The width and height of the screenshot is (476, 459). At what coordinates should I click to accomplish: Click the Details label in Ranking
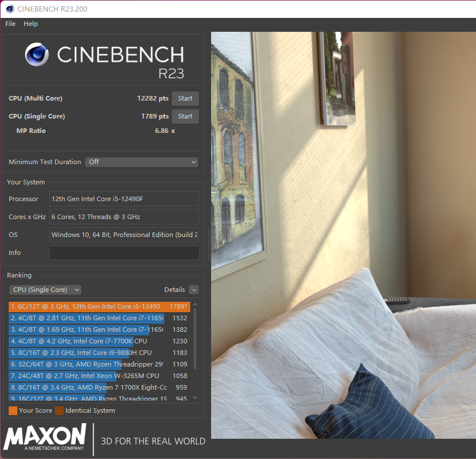[x=175, y=290]
